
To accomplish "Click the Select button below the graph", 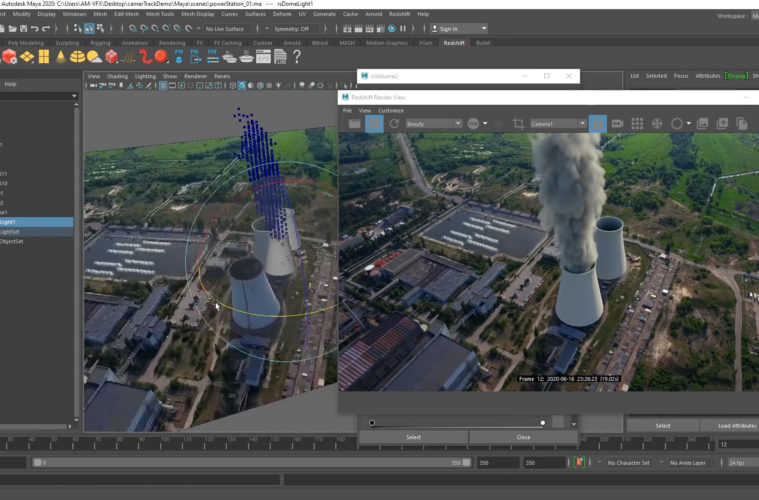I will [413, 437].
